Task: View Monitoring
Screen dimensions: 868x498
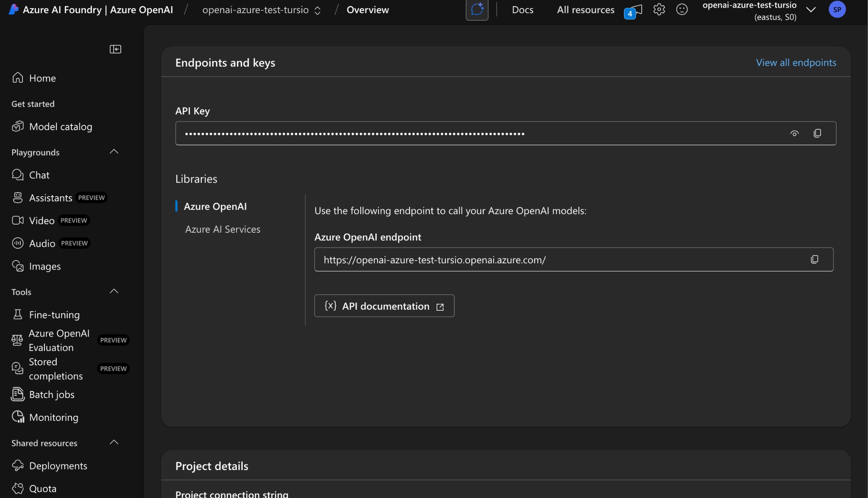Action: pos(53,417)
